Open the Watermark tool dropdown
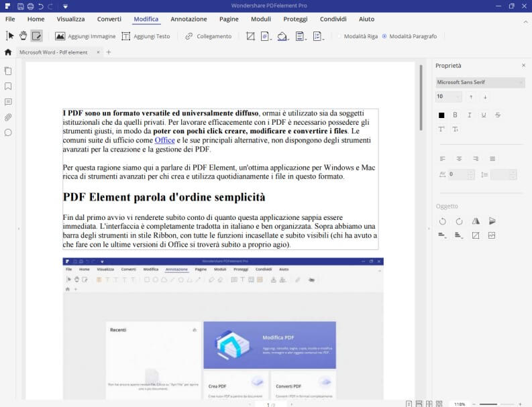The width and height of the screenshot is (532, 407). tap(266, 36)
